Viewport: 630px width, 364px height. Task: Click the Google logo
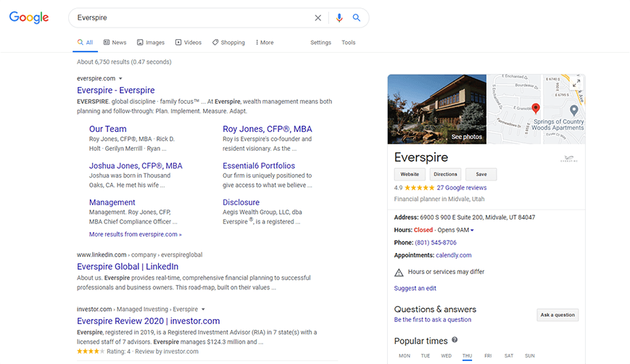click(29, 17)
